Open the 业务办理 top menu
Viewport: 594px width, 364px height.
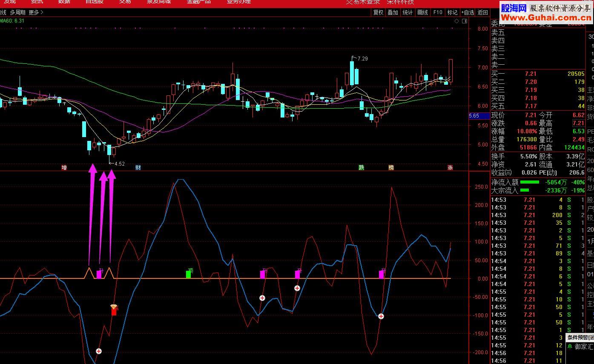pos(238,2)
